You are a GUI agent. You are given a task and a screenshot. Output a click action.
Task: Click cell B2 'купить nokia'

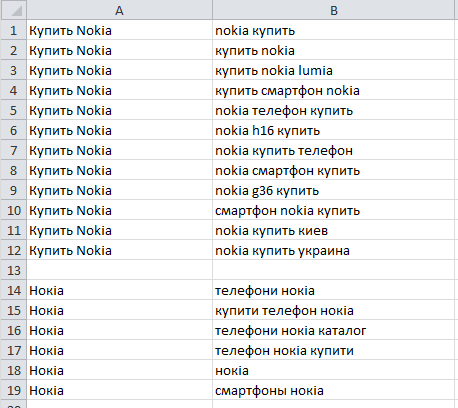pyautogui.click(x=333, y=50)
